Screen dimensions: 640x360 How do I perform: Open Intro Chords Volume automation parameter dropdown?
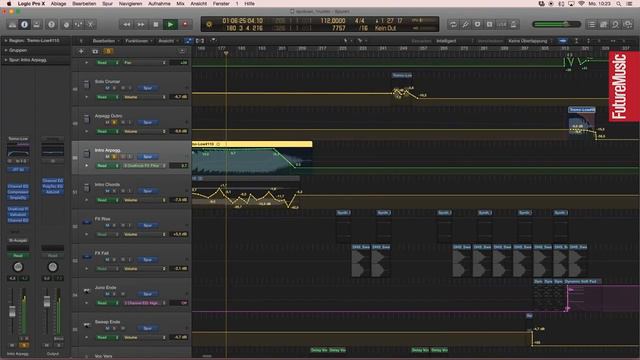pyautogui.click(x=144, y=200)
